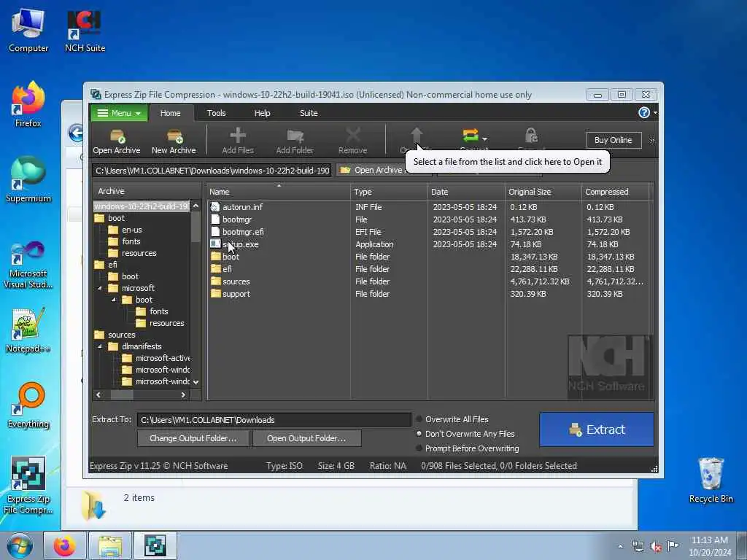Click the Buy Online button

click(x=614, y=140)
